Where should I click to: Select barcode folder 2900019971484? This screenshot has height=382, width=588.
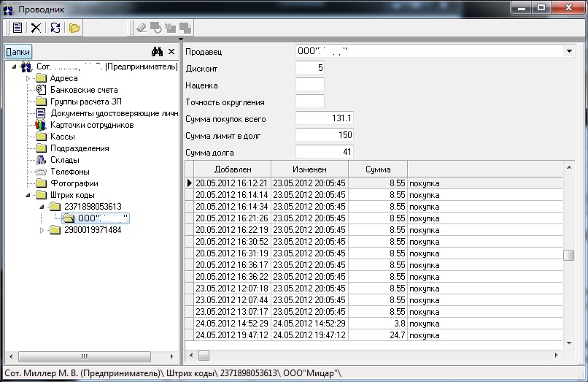tap(93, 230)
